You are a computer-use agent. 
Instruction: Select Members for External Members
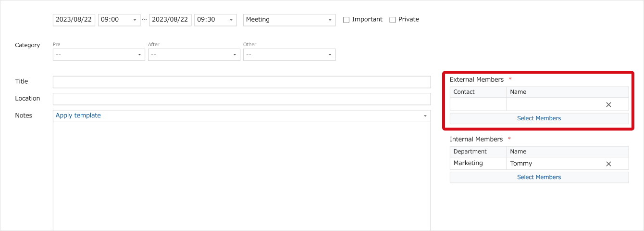[539, 118]
